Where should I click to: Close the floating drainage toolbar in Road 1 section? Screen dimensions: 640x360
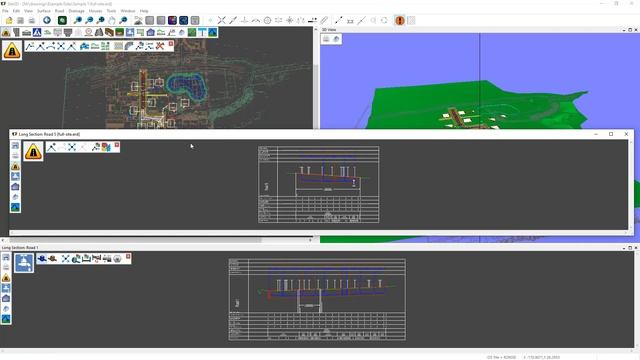(128, 256)
